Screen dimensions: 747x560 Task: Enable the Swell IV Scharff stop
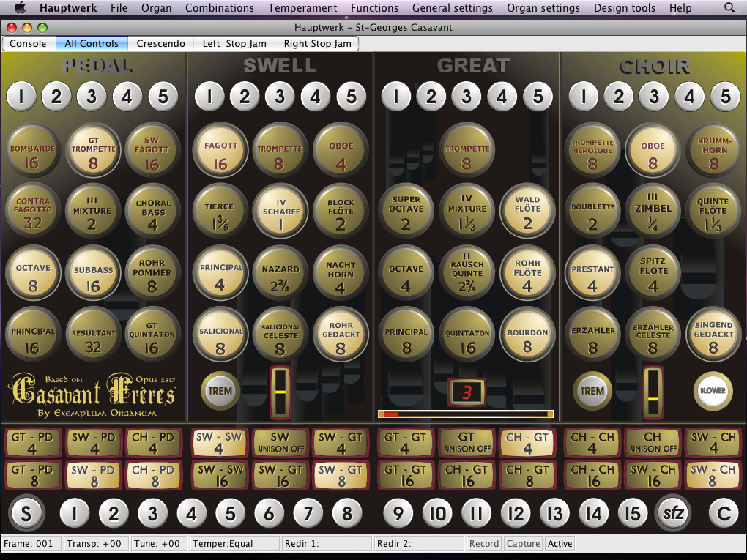point(280,211)
